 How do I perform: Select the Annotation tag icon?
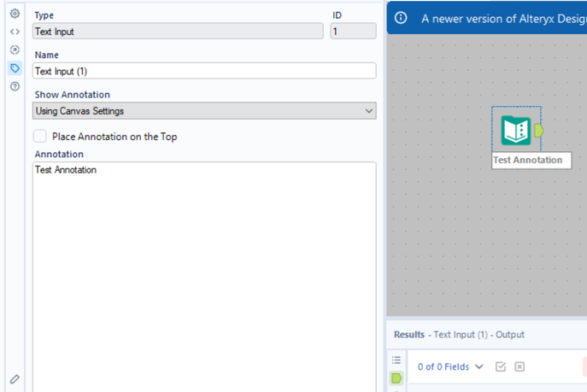[15, 68]
